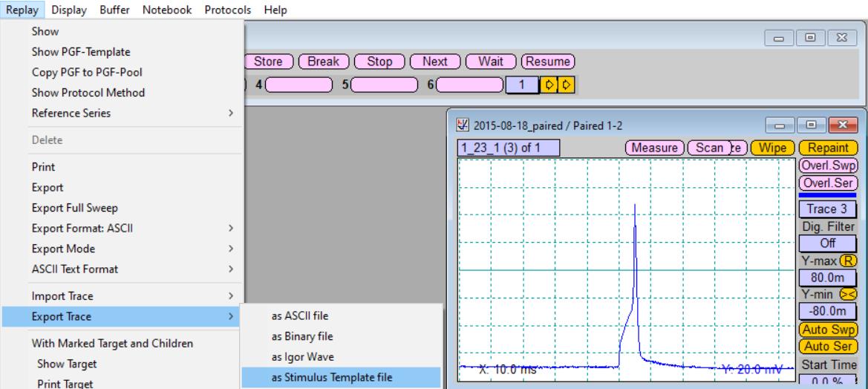
Task: Expand the Import Trace submenu
Action: [123, 296]
